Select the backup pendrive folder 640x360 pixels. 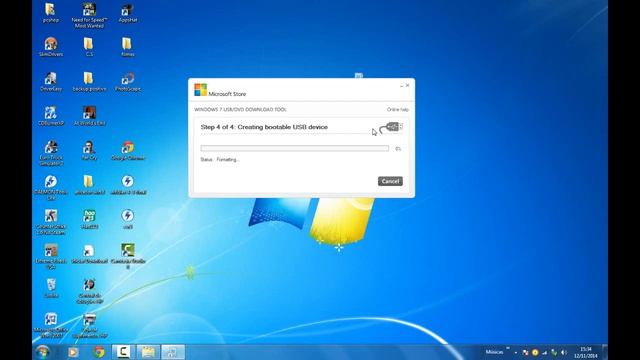coord(89,81)
